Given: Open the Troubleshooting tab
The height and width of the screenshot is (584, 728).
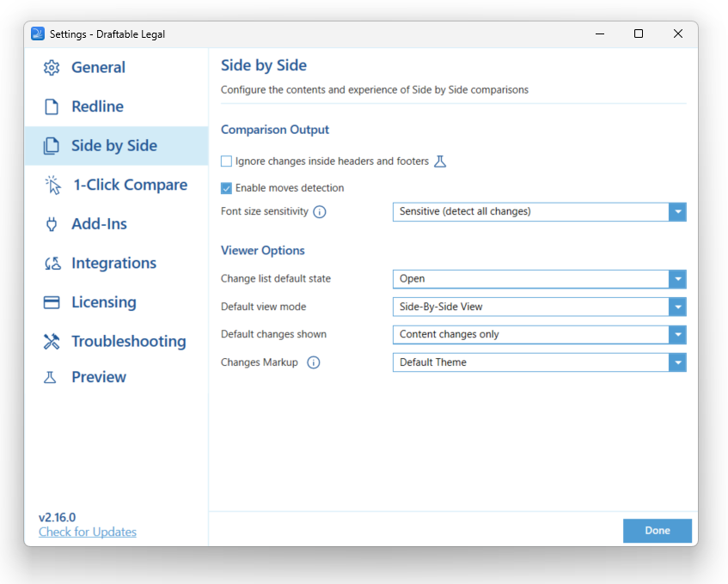Looking at the screenshot, I should (x=117, y=342).
